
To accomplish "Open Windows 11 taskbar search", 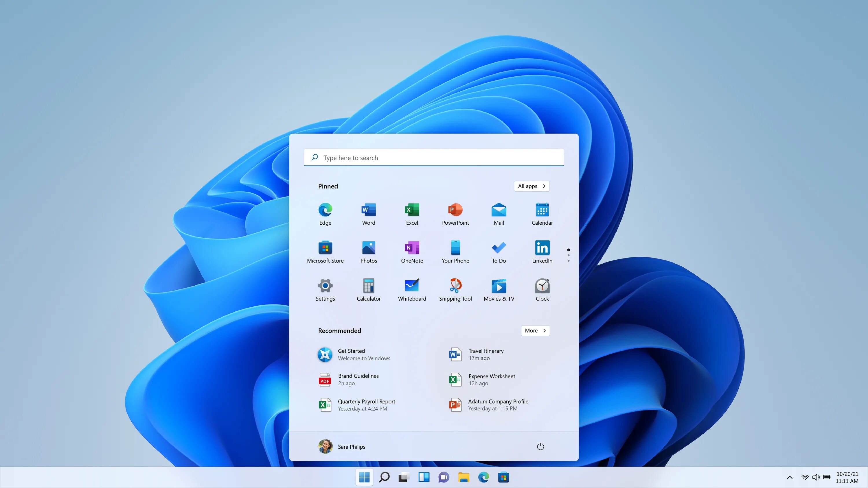I will point(384,477).
